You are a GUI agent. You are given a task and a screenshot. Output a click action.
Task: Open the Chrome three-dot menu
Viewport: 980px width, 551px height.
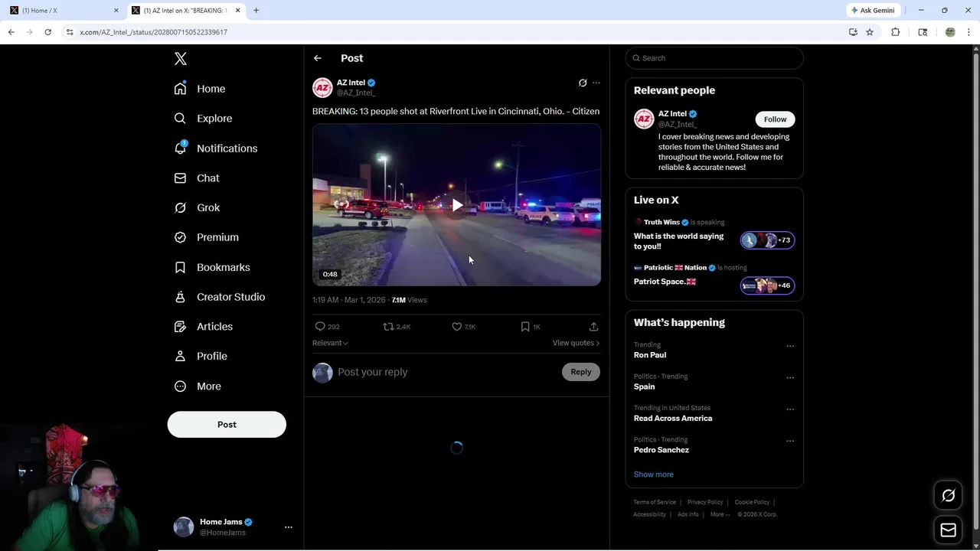click(x=969, y=32)
